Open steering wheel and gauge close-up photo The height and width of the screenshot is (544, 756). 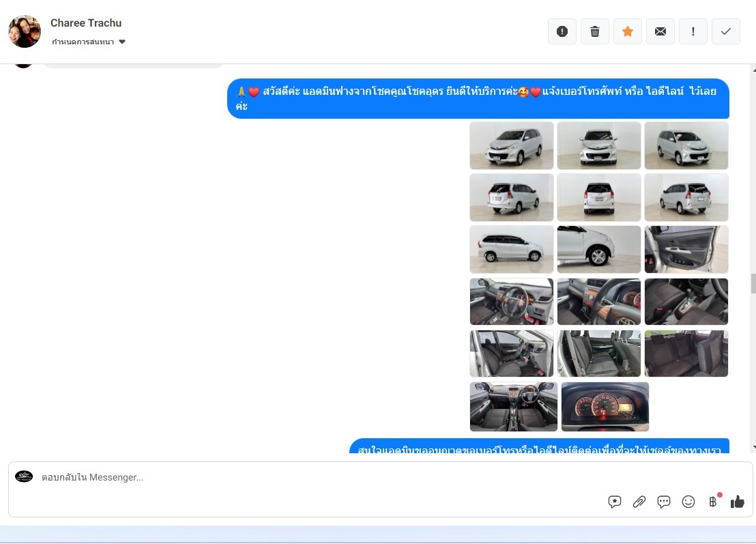pos(599,302)
